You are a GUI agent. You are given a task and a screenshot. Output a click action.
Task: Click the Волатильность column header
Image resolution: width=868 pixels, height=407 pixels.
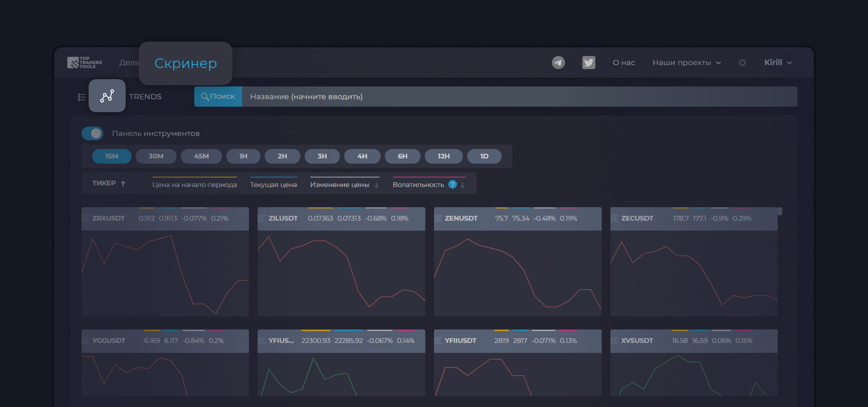(418, 185)
